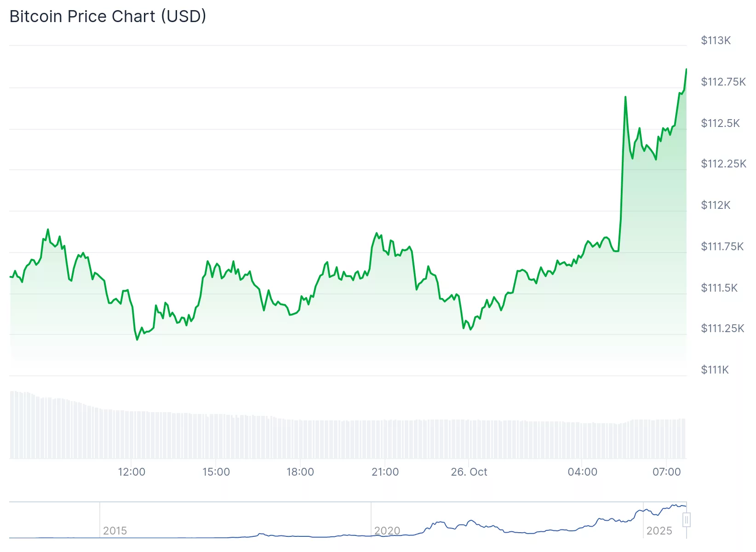Select the 07:00 time axis label
The image size is (756, 552).
click(667, 472)
